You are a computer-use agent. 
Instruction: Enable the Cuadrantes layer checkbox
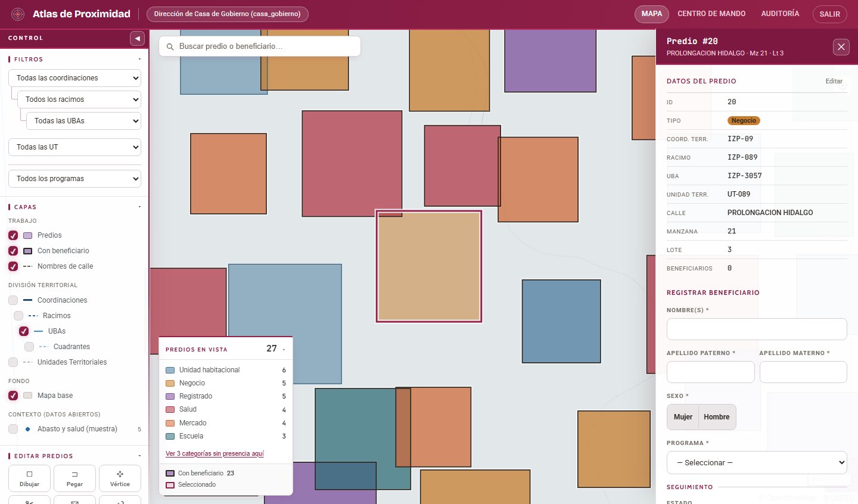click(x=29, y=347)
